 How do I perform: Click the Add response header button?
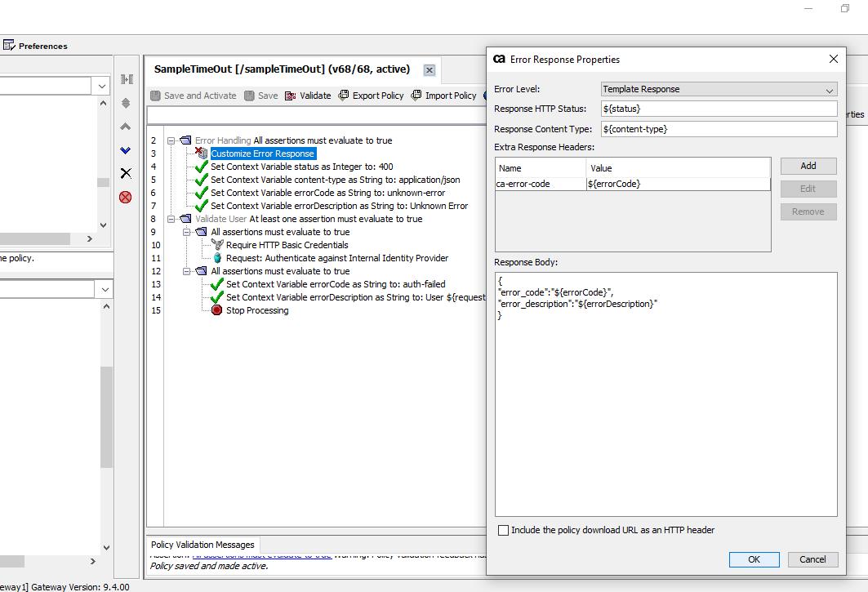(x=808, y=166)
